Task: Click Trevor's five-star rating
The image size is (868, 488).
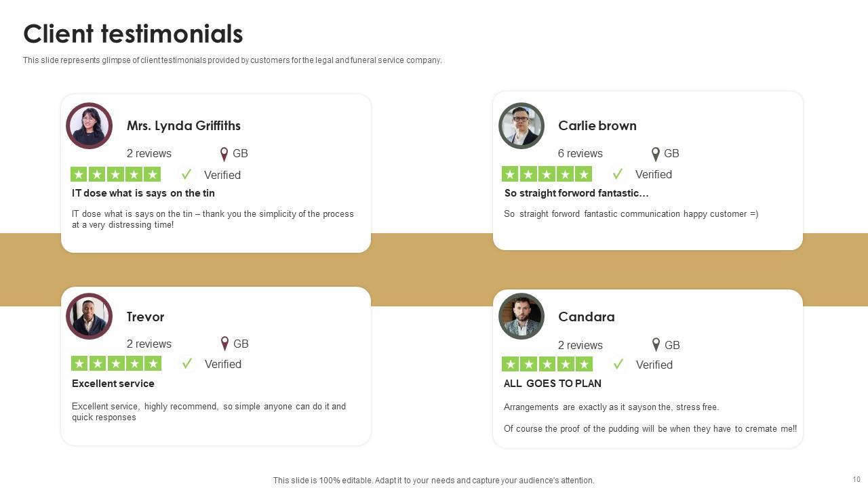Action: (117, 364)
